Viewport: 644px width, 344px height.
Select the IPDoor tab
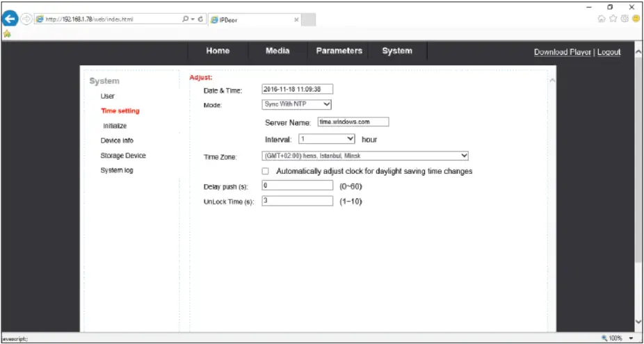click(255, 19)
